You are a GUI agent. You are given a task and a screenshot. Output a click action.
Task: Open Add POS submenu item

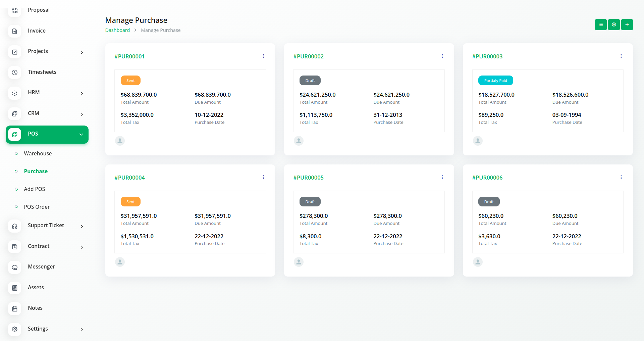34,189
